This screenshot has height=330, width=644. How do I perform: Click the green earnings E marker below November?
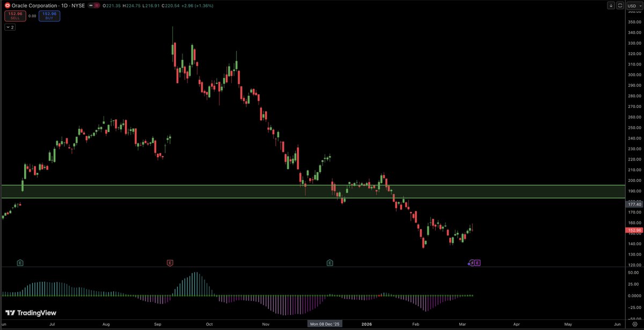coord(330,263)
